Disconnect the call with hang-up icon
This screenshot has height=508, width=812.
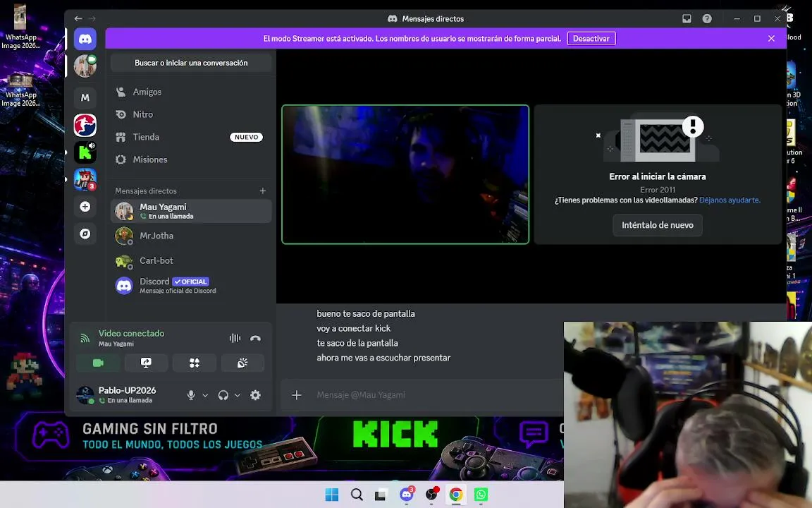255,338
